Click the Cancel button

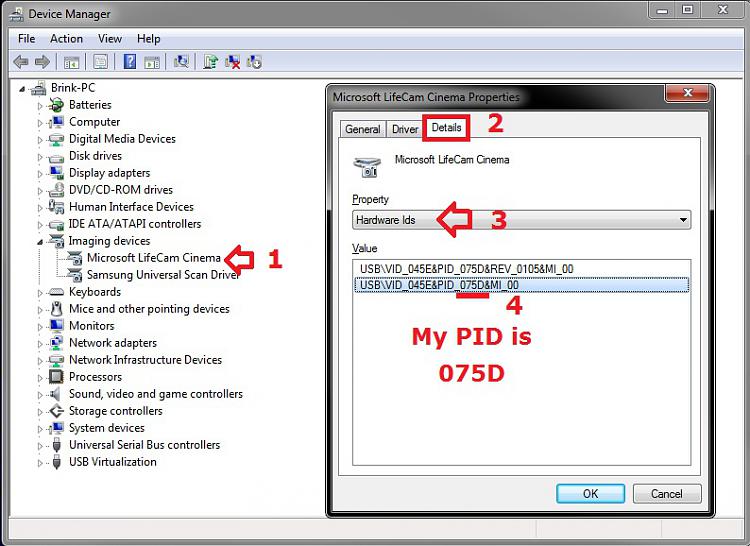[667, 493]
